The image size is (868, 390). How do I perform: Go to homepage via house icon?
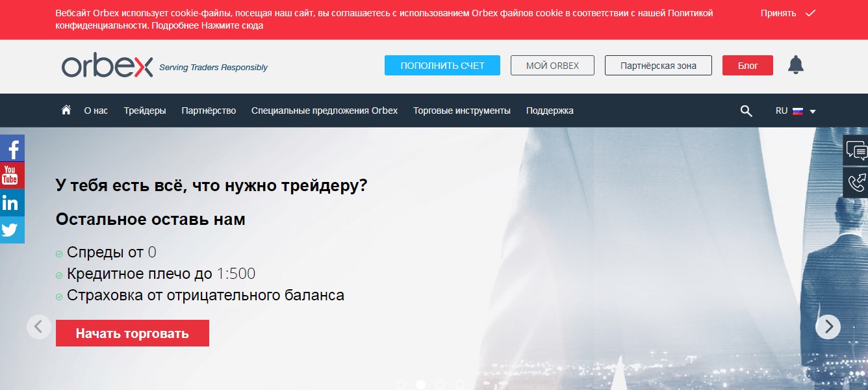(x=66, y=110)
